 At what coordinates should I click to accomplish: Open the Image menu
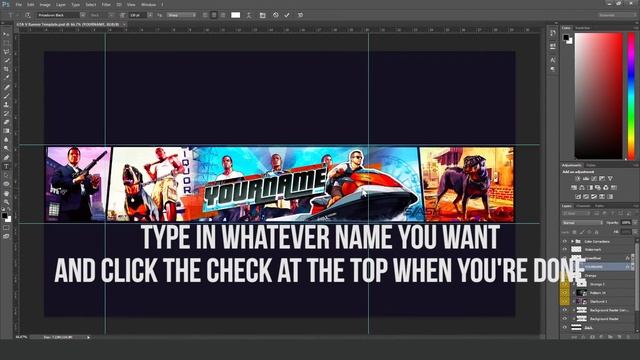pyautogui.click(x=45, y=5)
